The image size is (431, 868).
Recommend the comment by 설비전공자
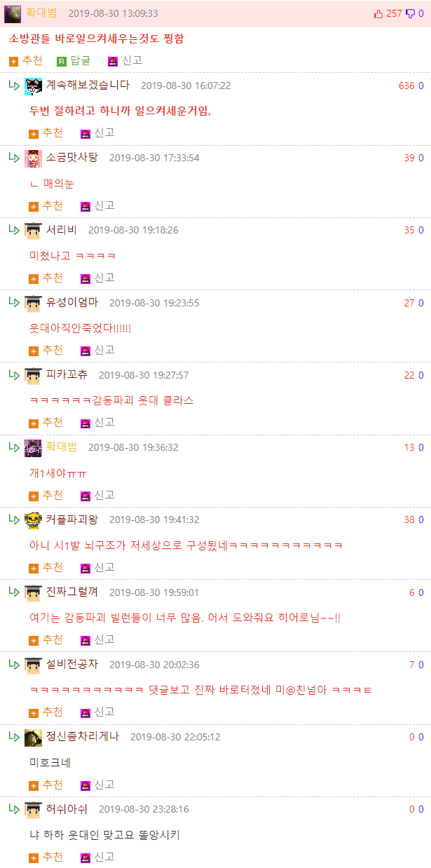pos(46,712)
